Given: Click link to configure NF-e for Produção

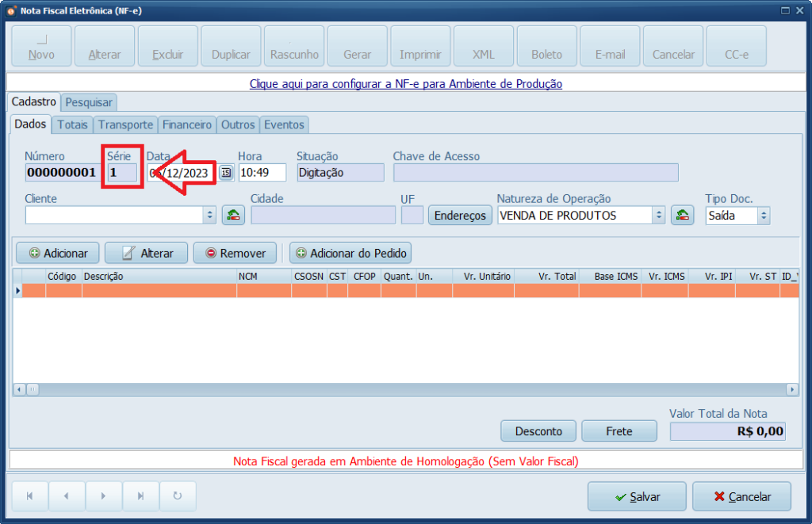Looking at the screenshot, I should [405, 83].
